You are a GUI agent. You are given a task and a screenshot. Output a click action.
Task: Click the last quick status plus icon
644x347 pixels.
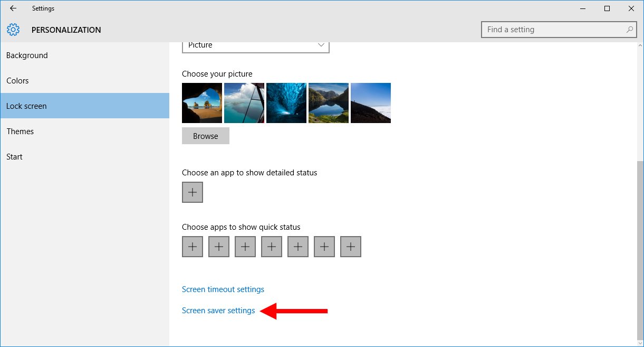[x=350, y=246]
